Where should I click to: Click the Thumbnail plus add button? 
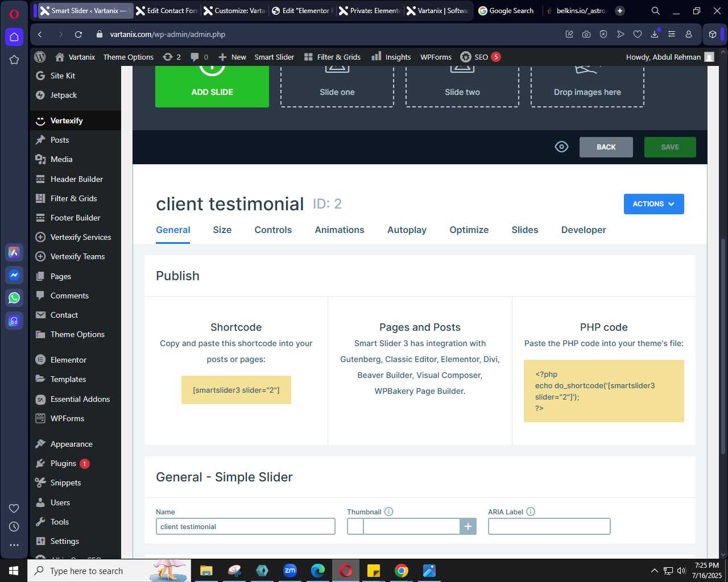[468, 526]
